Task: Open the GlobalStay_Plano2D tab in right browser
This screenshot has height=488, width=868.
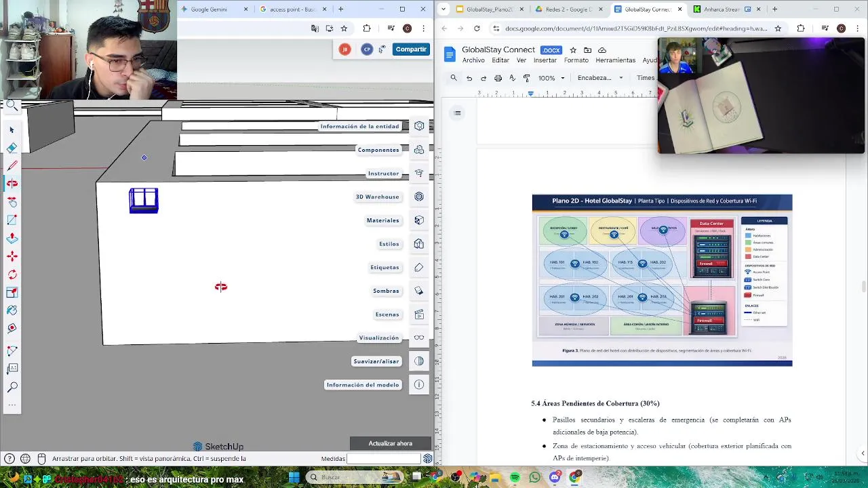Action: pos(490,9)
